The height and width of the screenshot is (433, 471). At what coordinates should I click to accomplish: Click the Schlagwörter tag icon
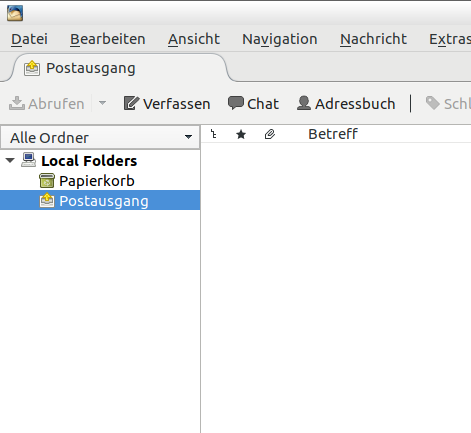(433, 103)
